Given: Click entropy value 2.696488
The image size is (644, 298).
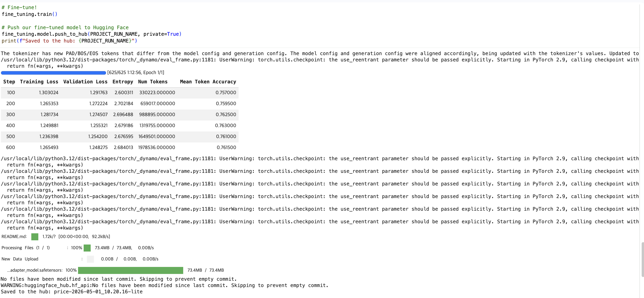Looking at the screenshot, I should pyautogui.click(x=123, y=114).
